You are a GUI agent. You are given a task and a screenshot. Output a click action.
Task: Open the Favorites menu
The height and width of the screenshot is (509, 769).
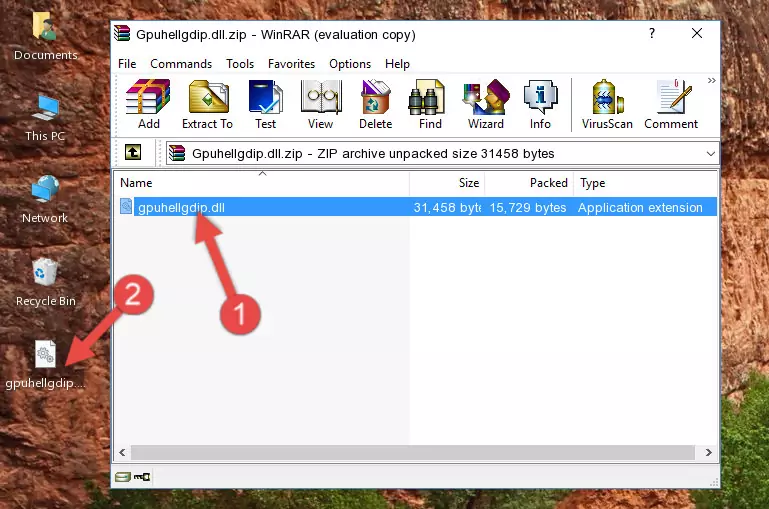291,64
